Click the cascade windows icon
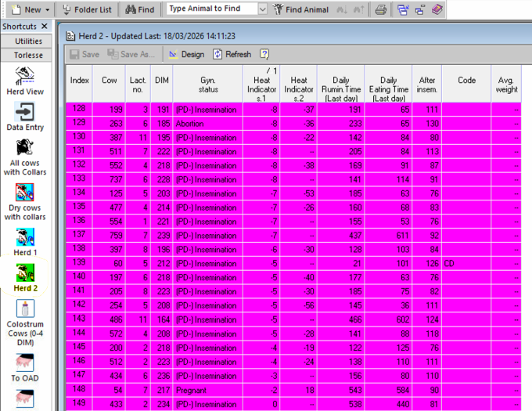This screenshot has width=532, height=411. pos(403,9)
